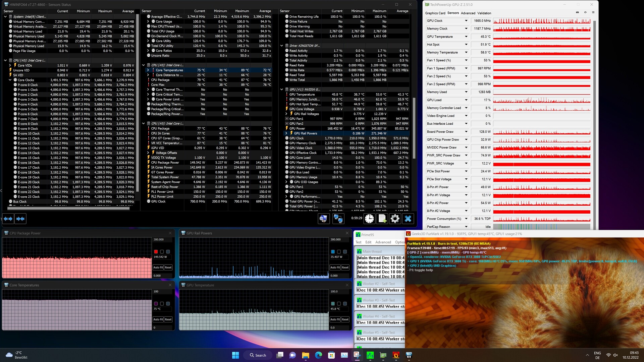
Task: Toggle middle checkbox in GPU Rail Powers graph
Action: (339, 252)
